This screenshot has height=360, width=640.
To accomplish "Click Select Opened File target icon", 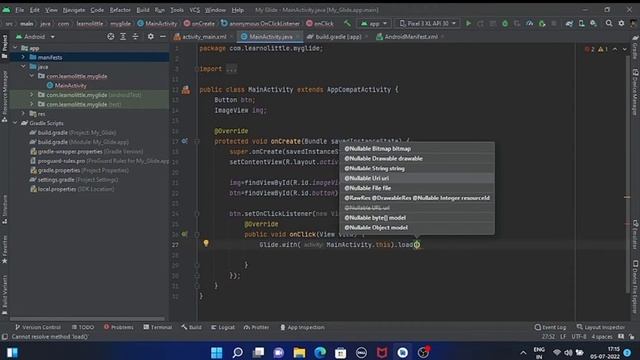I will click(x=111, y=37).
